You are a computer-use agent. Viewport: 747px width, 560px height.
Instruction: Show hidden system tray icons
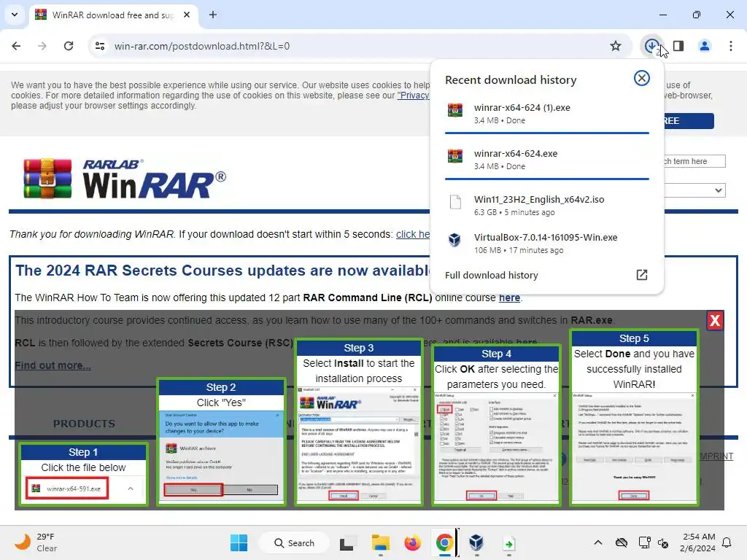[x=598, y=542]
